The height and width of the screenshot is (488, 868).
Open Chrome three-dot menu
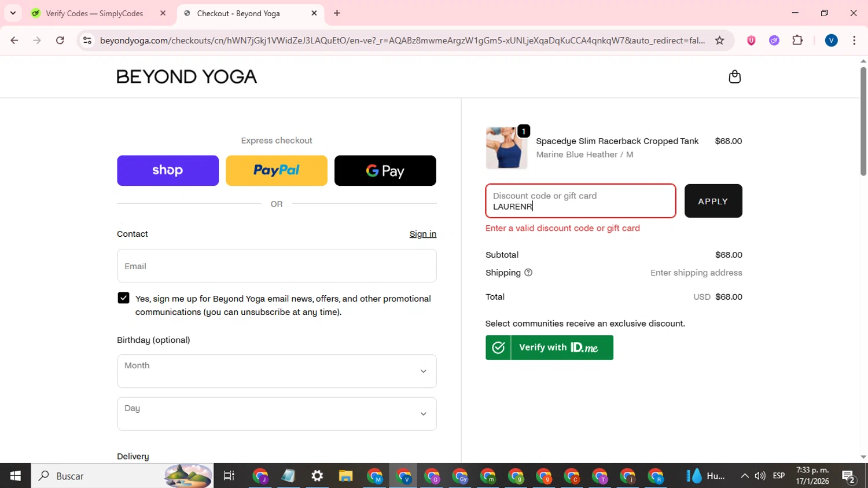pyautogui.click(x=854, y=41)
